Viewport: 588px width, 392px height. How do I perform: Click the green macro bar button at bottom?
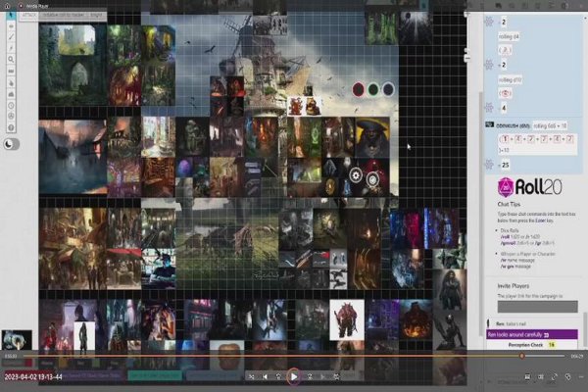[x=155, y=375]
